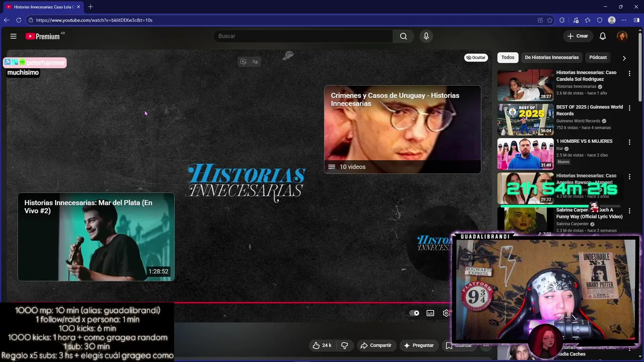The width and height of the screenshot is (644, 362).
Task: Toggle the browser sidebar icon
Action: tap(636, 20)
